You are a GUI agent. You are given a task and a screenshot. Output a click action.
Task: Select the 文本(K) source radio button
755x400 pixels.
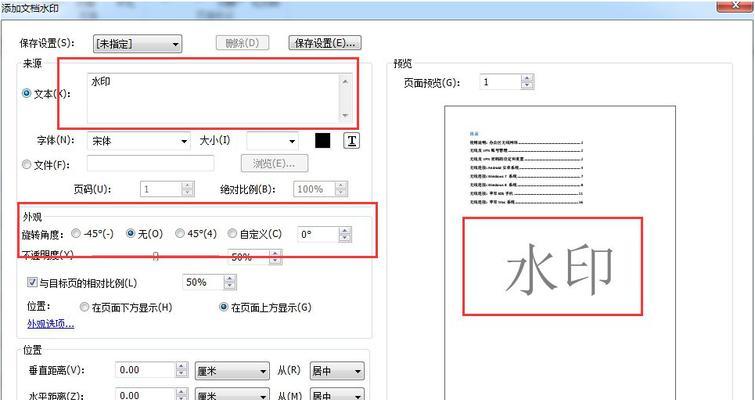click(26, 93)
